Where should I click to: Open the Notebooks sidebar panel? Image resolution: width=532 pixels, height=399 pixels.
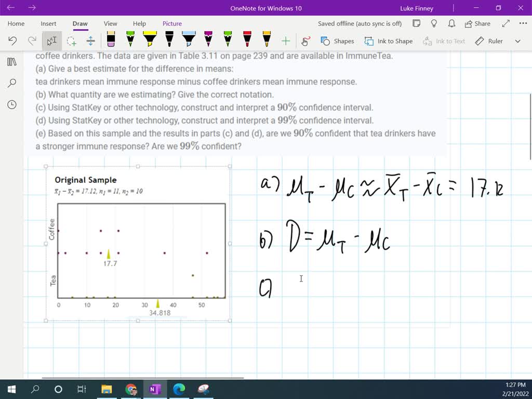tap(12, 61)
